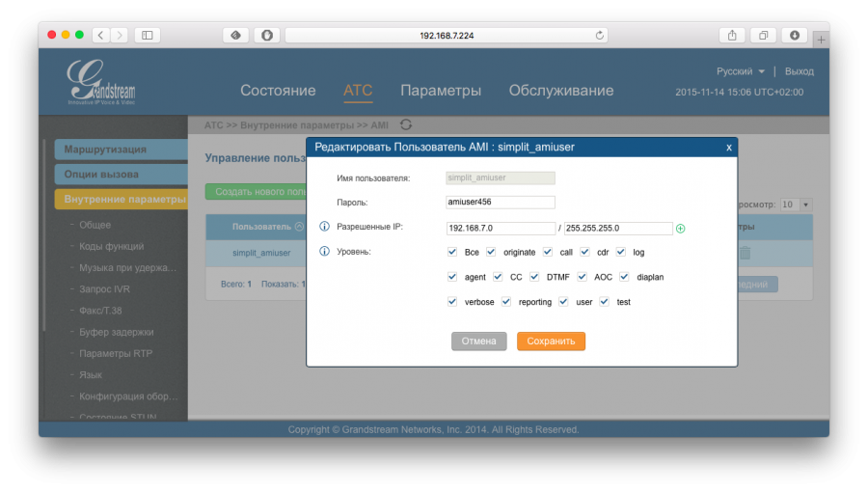
Task: Open Язык in sidebar
Action: pyautogui.click(x=91, y=374)
